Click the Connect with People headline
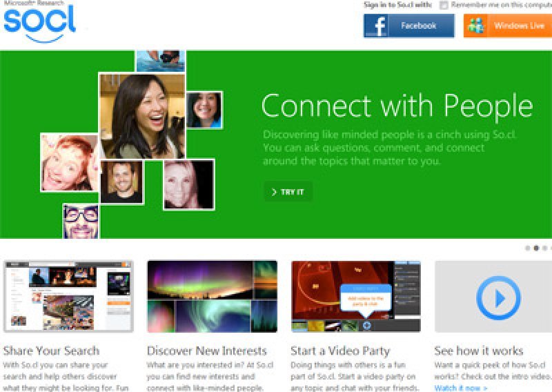 pos(397,106)
